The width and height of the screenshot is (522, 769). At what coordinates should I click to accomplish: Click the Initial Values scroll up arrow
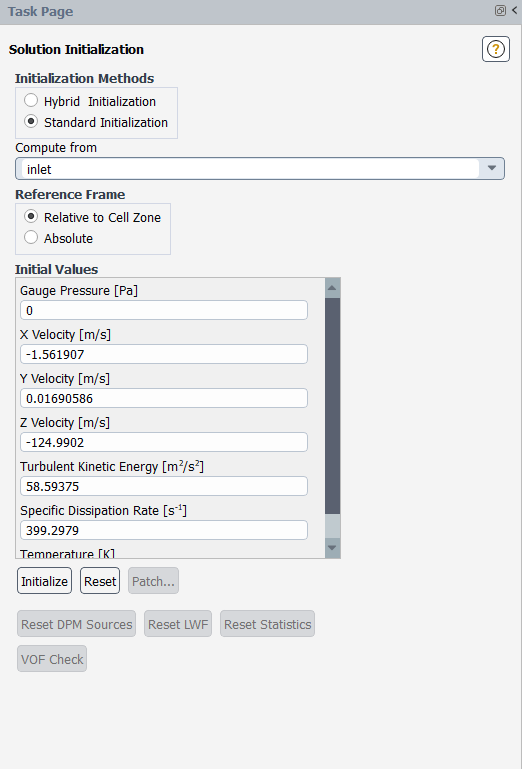[332, 288]
